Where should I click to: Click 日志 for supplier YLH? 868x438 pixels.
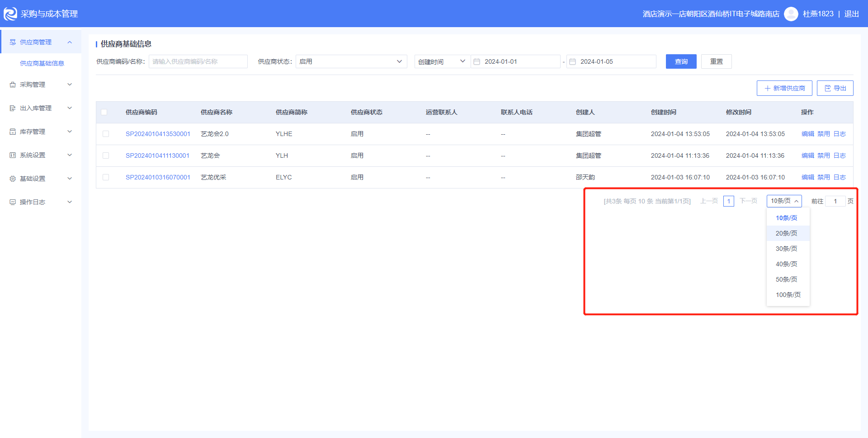coord(840,155)
